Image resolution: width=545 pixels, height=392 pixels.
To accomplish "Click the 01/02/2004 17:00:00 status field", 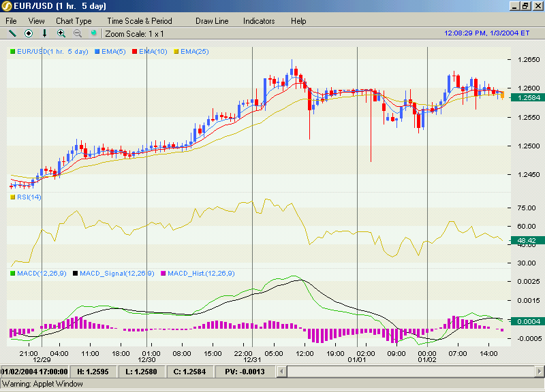I will pos(35,372).
